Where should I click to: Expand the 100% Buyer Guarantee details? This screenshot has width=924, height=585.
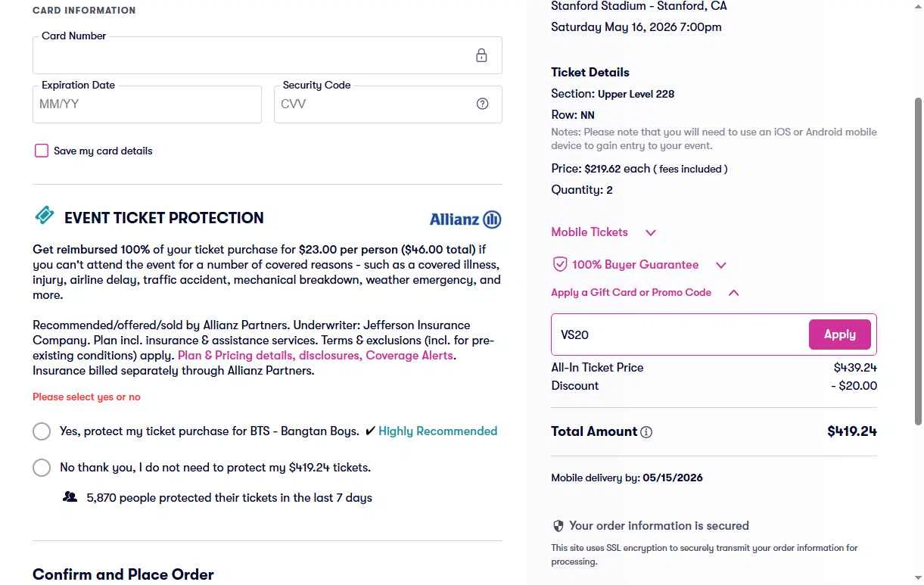point(720,265)
